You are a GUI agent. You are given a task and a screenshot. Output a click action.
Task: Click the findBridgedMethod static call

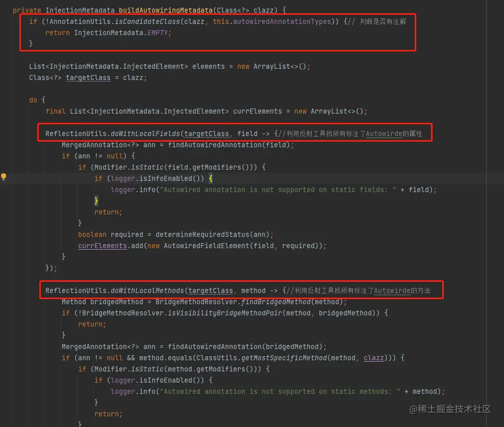click(276, 302)
